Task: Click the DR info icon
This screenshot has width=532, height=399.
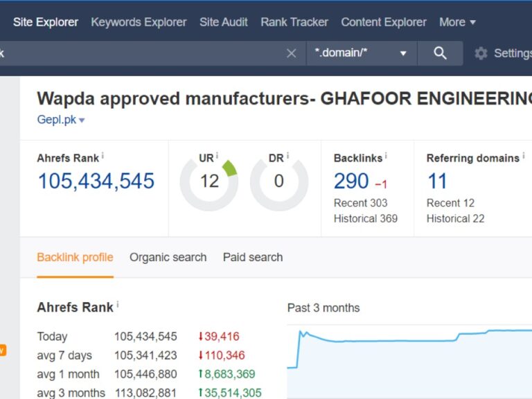Action: tap(287, 156)
